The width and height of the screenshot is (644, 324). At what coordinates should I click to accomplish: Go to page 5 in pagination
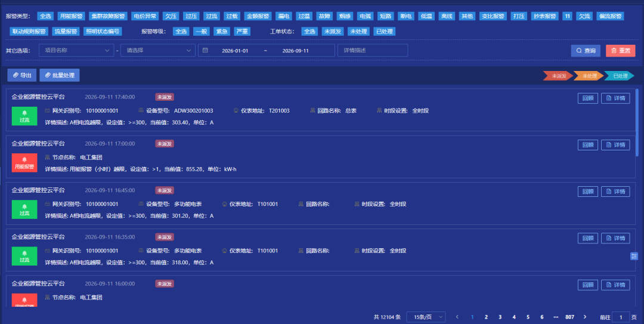[528, 317]
